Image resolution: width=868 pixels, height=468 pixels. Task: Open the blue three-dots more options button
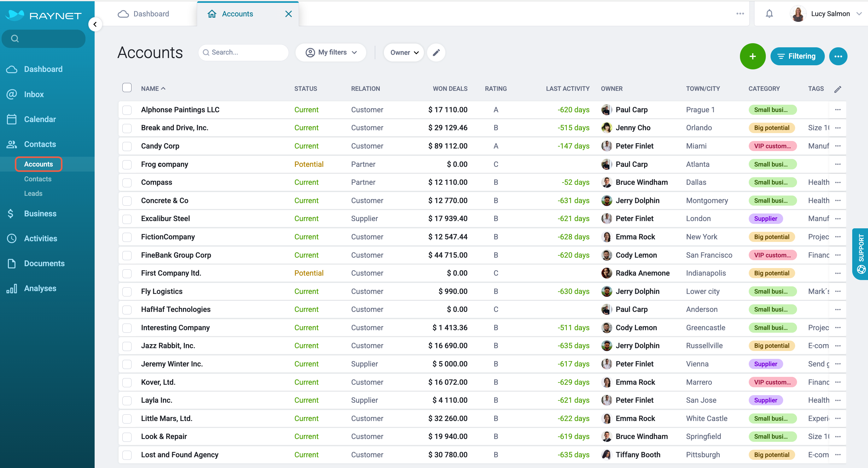tap(838, 56)
